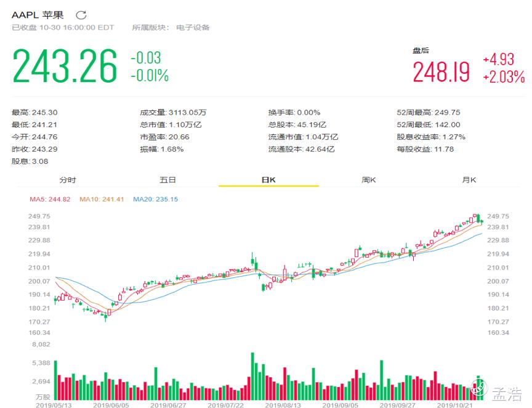Click the MA5: 244.82 indicator label
Screen dimensions: 532x408
(x=50, y=199)
